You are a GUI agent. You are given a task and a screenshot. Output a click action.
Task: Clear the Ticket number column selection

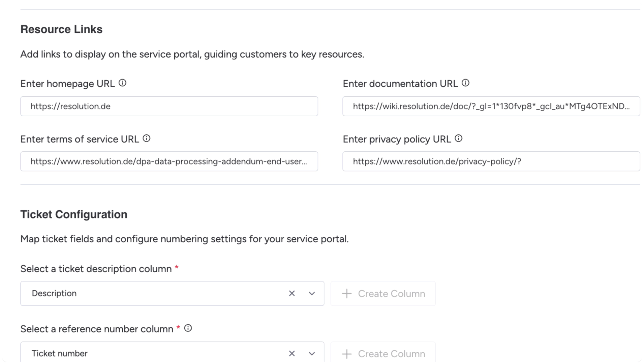(292, 354)
